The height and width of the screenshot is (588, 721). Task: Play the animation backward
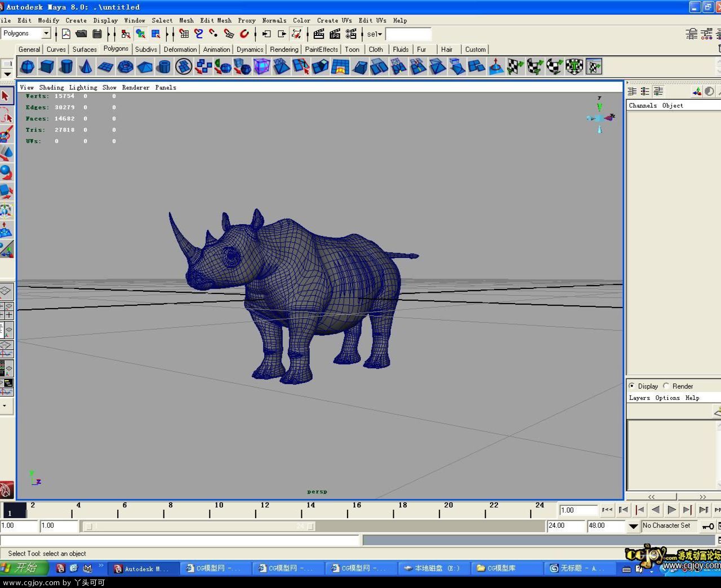pos(655,510)
